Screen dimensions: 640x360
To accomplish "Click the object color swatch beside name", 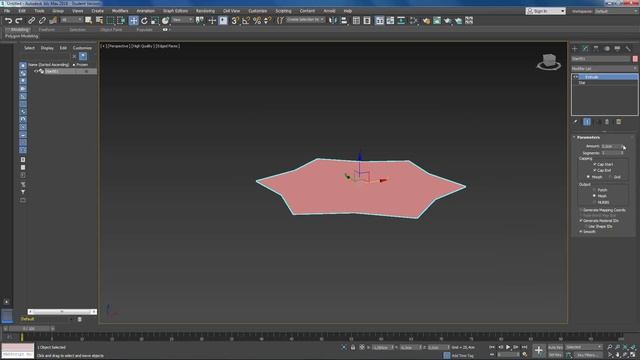I will click(635, 59).
